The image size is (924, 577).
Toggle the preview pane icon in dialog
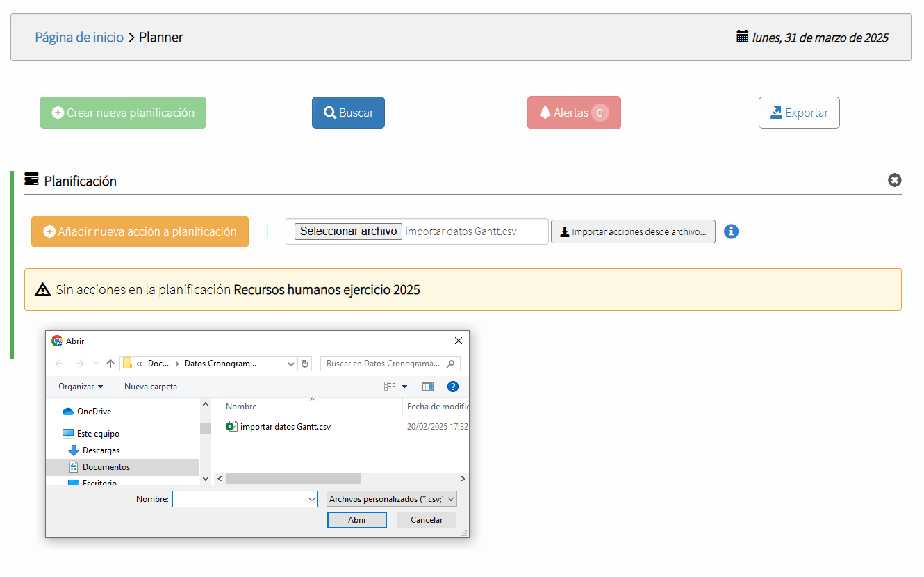tap(428, 387)
